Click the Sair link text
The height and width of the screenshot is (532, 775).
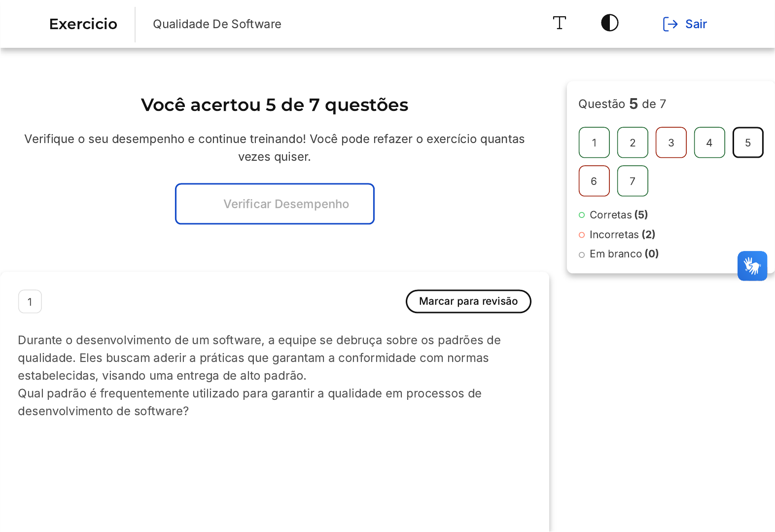click(x=696, y=24)
